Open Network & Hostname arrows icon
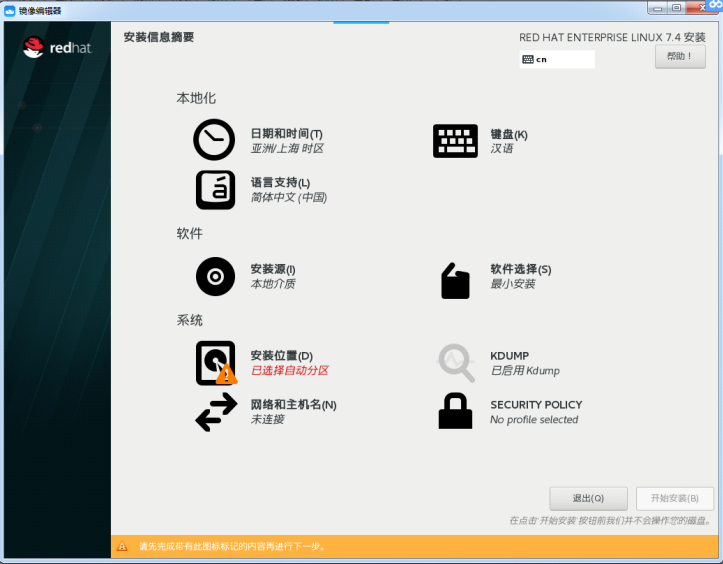The width and height of the screenshot is (723, 564). (215, 412)
